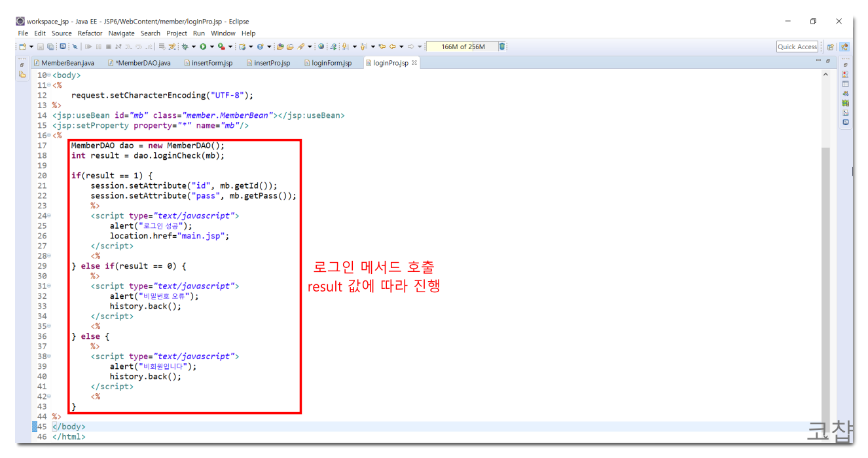Click the Save All toolbar icon
Image resolution: width=868 pixels, height=458 pixels.
[x=50, y=47]
